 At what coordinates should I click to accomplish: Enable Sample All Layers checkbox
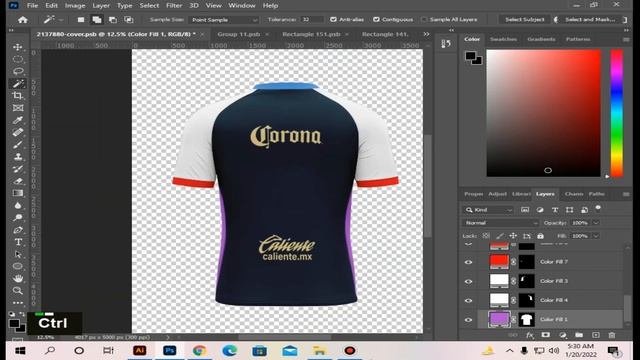click(424, 20)
